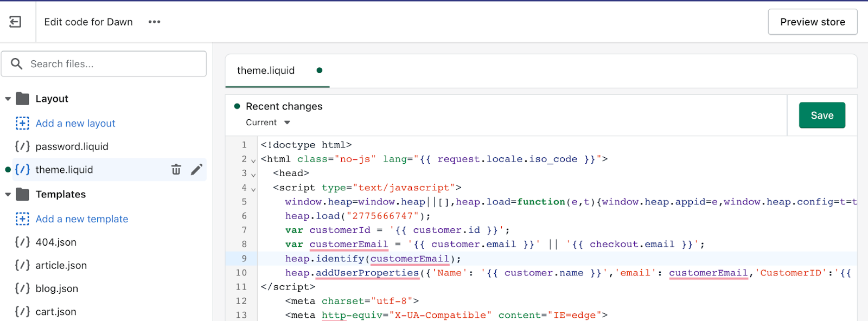This screenshot has width=868, height=321.
Task: Click the Layout folder icon
Action: point(23,99)
